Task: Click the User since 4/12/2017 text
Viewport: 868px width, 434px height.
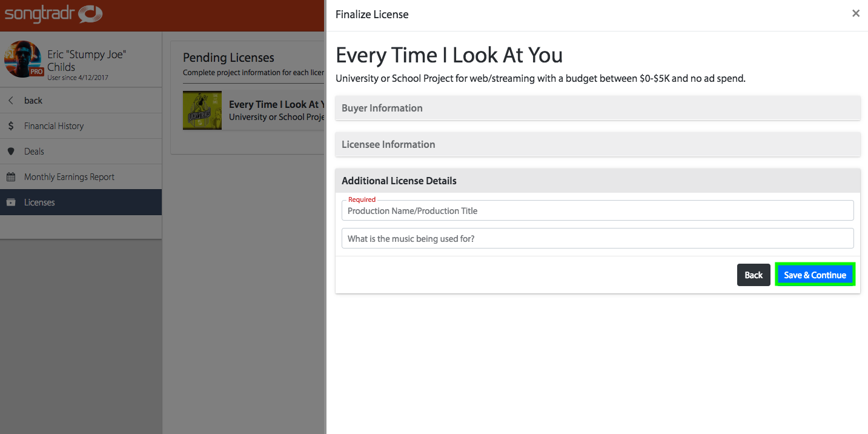Action: point(78,78)
